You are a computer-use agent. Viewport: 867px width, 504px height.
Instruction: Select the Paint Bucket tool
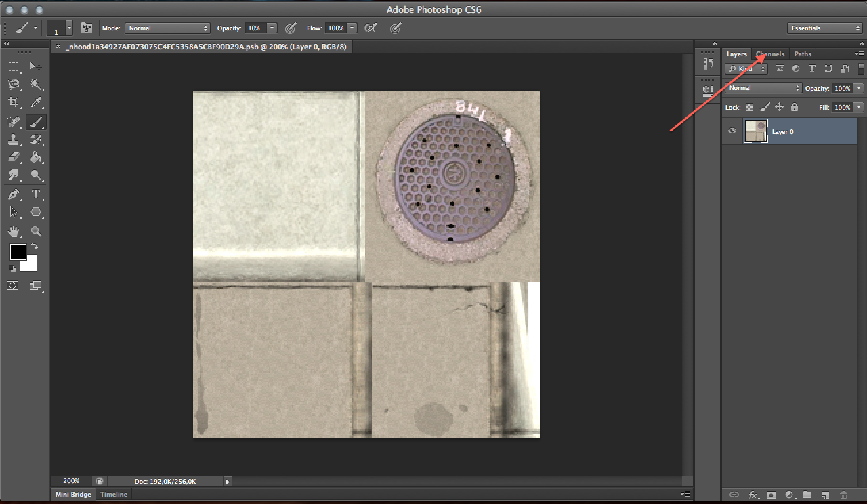[36, 157]
